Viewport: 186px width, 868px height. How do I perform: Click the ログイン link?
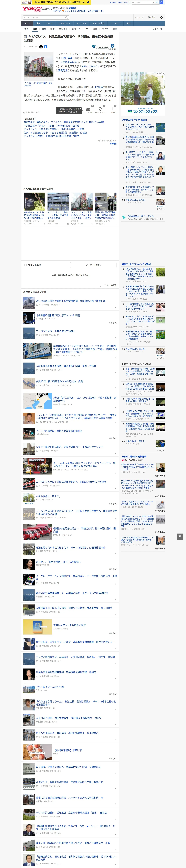pos(57,11)
